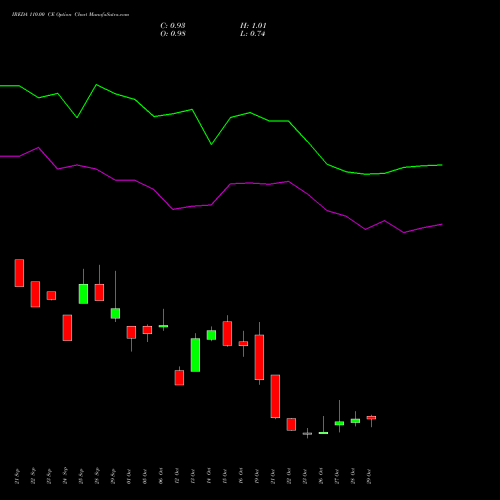Click the '21 Sep' date label on axis
The width and height of the screenshot is (500, 500).
coord(18,476)
